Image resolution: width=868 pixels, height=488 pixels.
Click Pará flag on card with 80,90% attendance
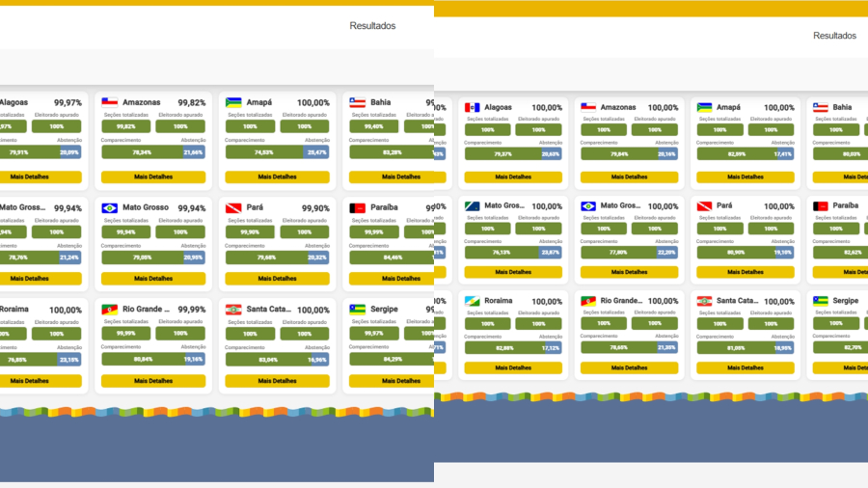click(704, 205)
